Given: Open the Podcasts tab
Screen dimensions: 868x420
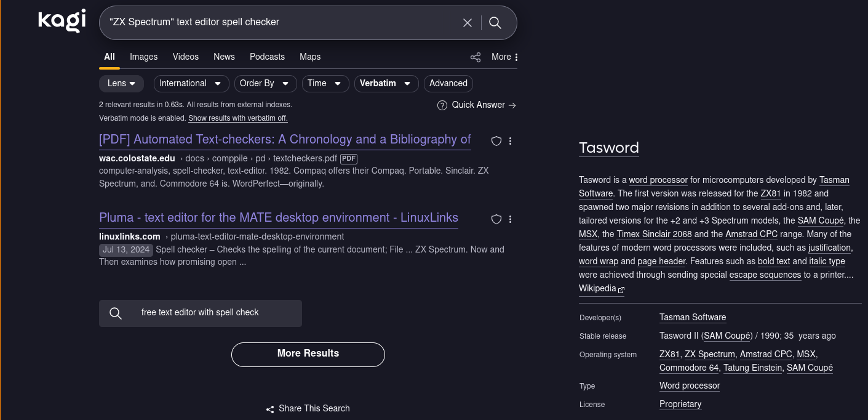Looking at the screenshot, I should click(267, 57).
